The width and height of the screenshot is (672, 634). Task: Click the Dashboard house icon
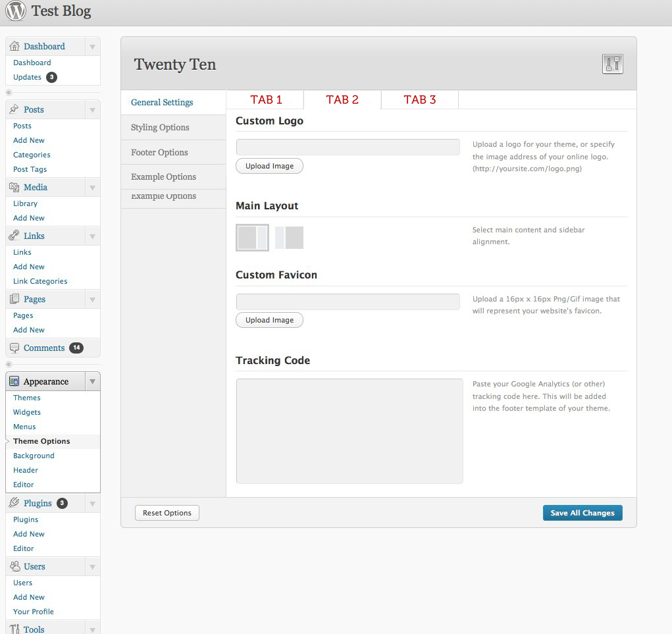pos(14,46)
